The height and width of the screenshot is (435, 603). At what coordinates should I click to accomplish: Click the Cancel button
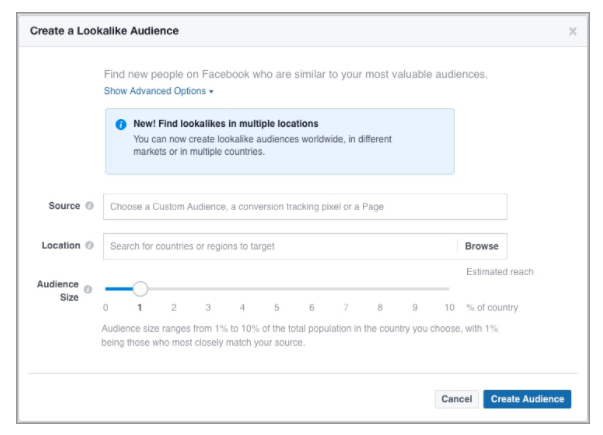click(x=456, y=399)
